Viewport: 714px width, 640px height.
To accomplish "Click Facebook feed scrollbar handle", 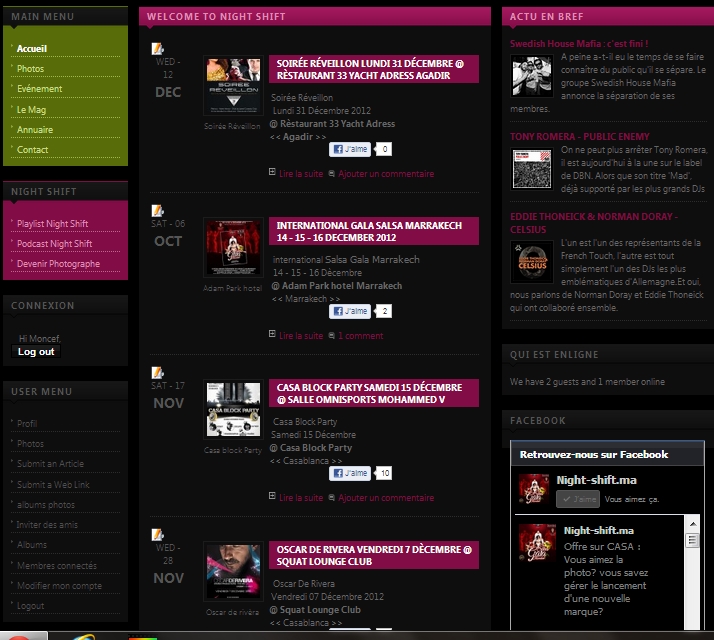I will tap(693, 540).
